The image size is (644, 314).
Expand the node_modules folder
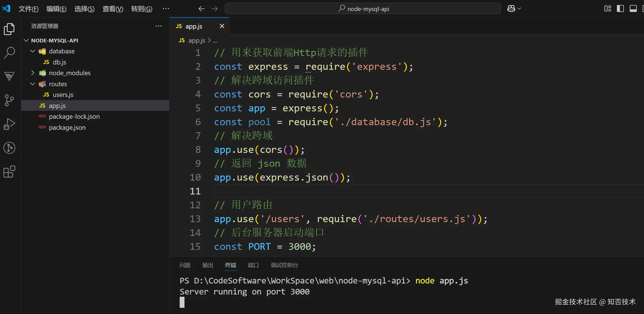coord(33,73)
